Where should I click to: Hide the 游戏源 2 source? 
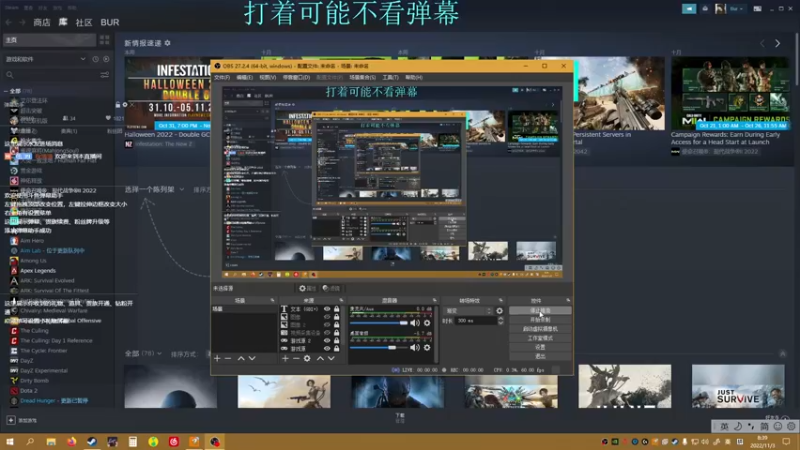[327, 340]
